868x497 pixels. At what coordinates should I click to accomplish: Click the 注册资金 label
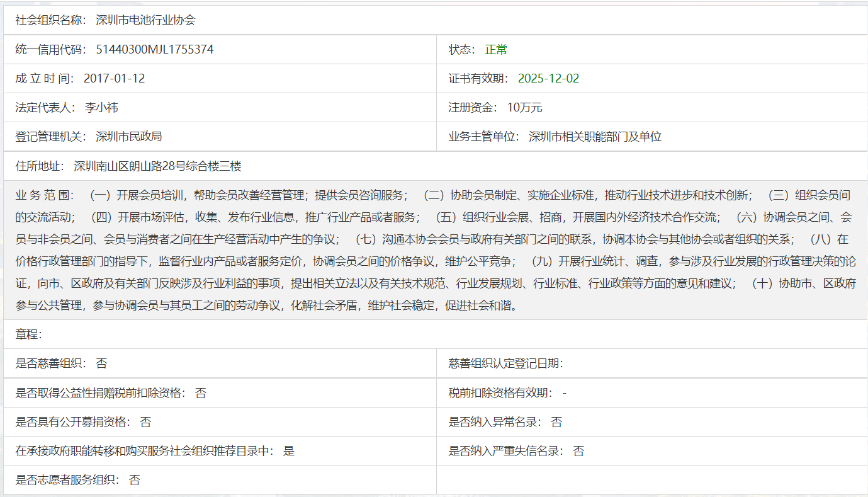473,107
